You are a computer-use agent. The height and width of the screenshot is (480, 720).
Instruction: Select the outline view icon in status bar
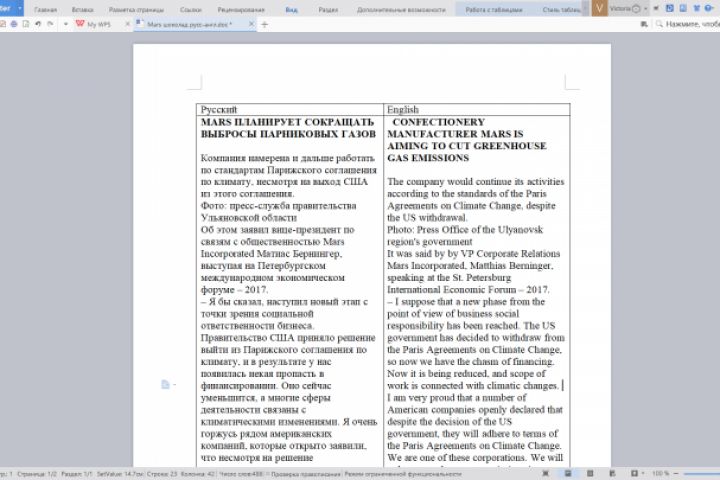tap(590, 473)
